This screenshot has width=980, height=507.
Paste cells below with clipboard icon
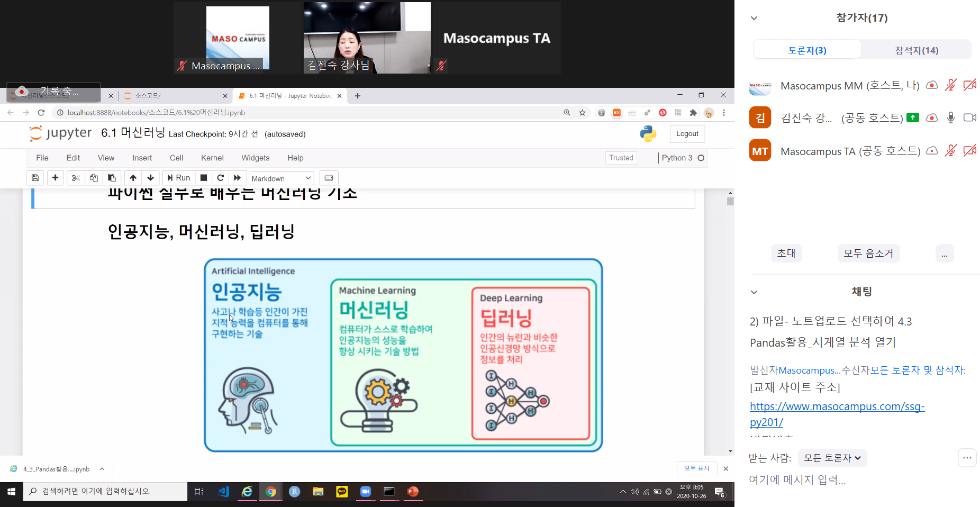coord(112,178)
